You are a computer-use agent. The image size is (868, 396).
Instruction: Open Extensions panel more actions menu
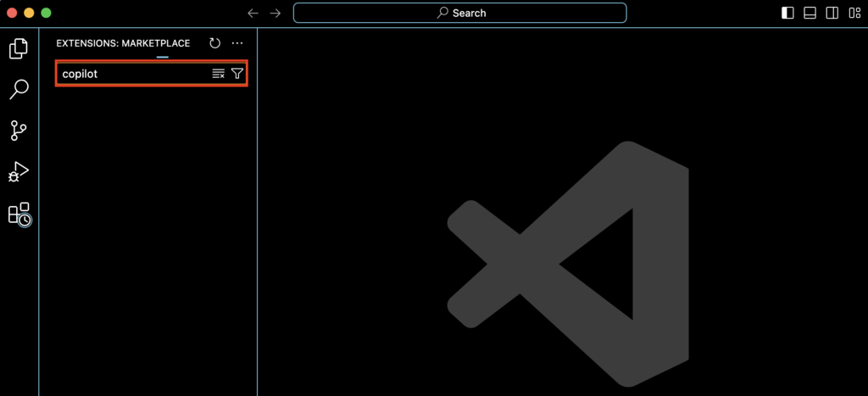pos(237,43)
